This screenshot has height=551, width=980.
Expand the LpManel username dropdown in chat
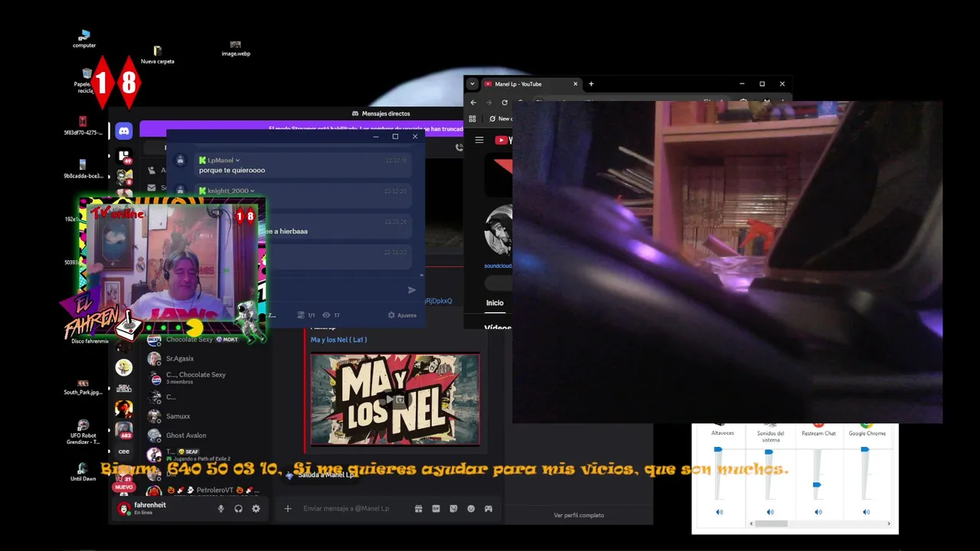coord(237,161)
